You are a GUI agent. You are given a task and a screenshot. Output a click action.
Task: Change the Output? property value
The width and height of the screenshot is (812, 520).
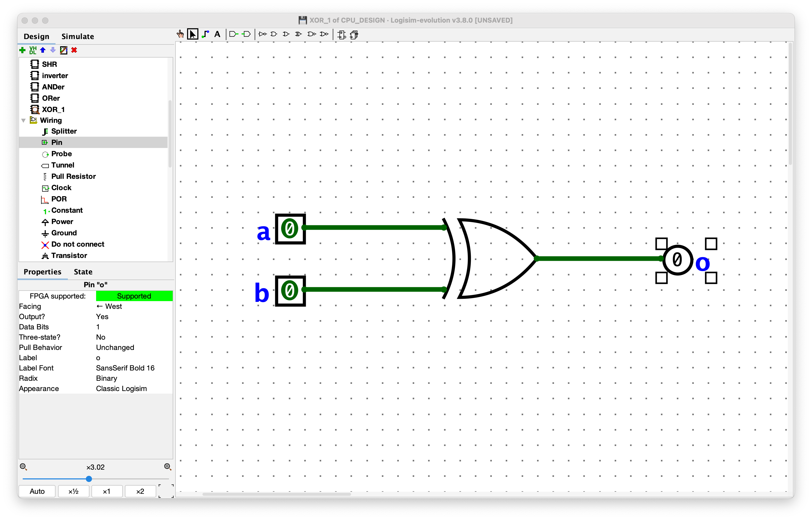(134, 317)
